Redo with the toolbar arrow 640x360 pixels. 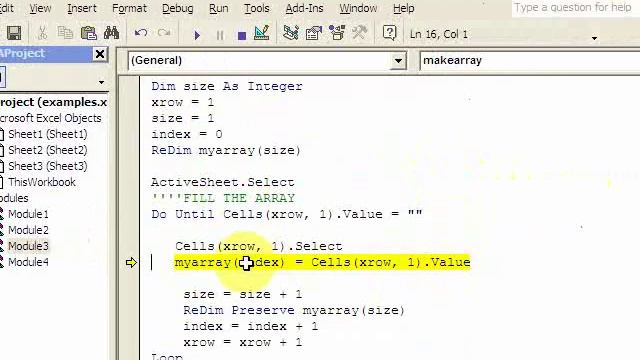tap(164, 33)
